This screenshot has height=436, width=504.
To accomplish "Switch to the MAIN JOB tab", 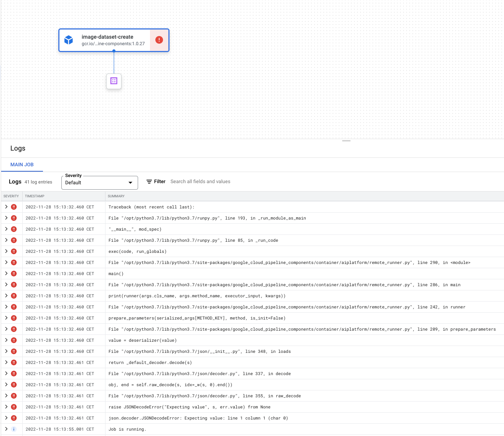I will [22, 164].
